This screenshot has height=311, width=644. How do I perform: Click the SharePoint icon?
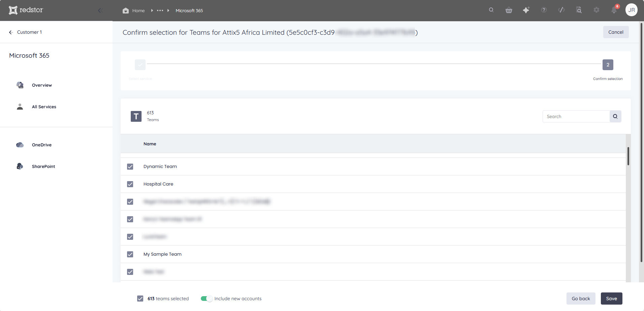point(20,166)
